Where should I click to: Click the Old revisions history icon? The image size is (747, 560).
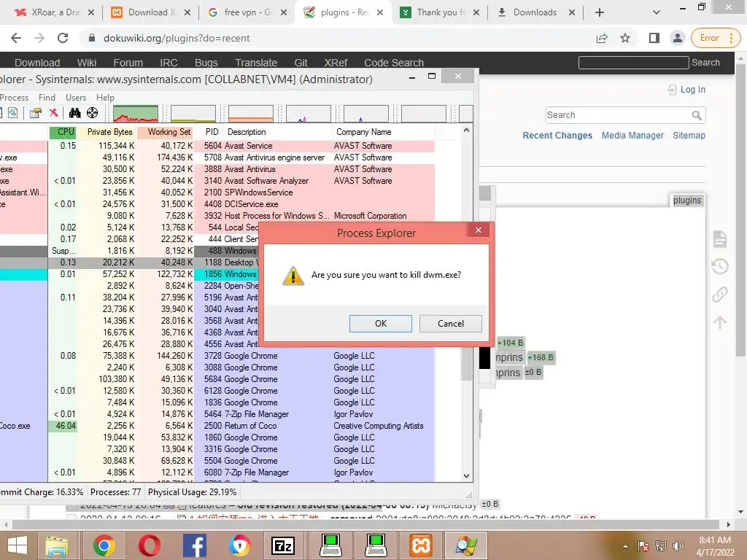tap(719, 266)
